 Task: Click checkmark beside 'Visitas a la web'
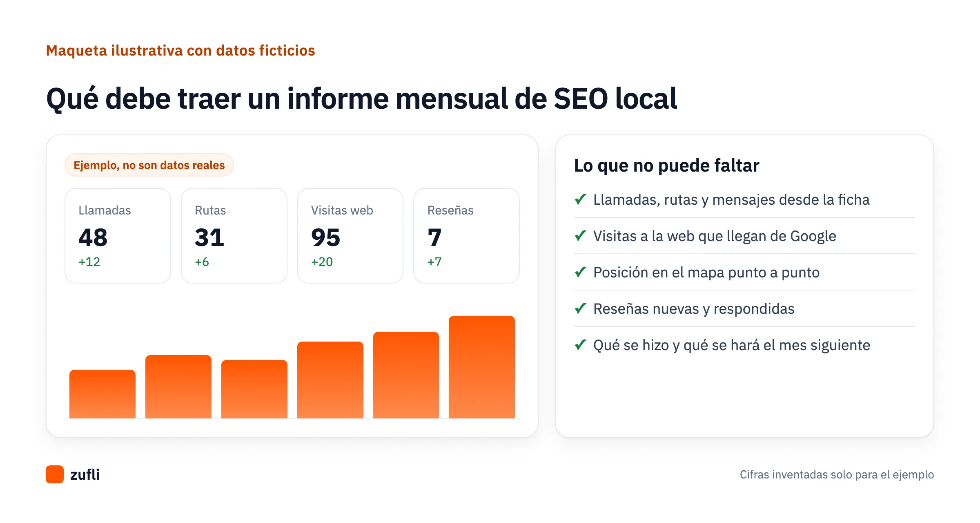point(580,236)
